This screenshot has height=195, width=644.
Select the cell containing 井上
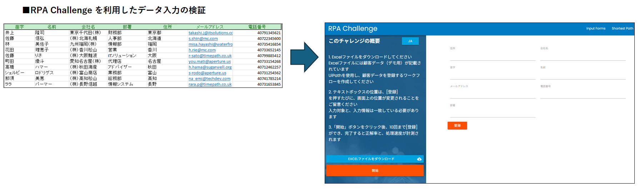pyautogui.click(x=19, y=33)
